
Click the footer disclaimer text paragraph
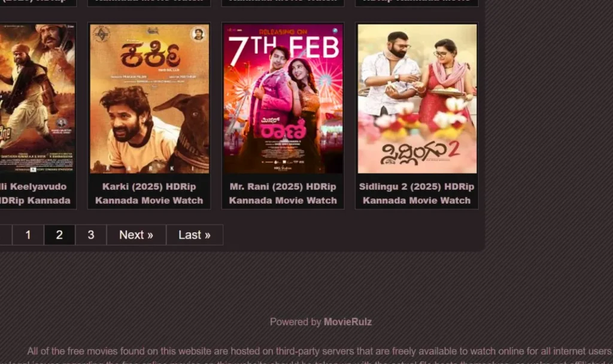[x=318, y=356]
